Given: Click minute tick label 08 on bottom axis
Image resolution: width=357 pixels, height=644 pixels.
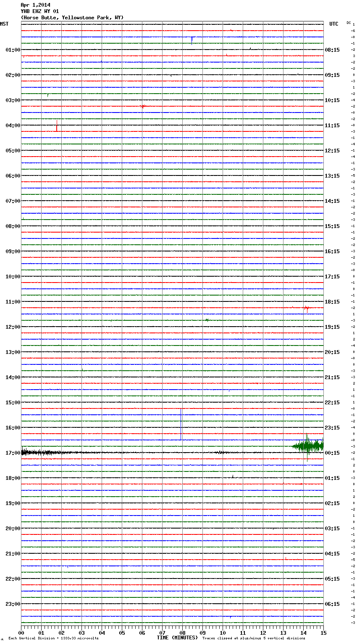Looking at the screenshot, I should [182, 633].
